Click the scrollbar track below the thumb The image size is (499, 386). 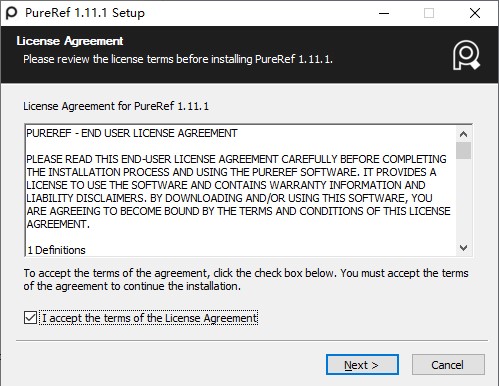463,200
